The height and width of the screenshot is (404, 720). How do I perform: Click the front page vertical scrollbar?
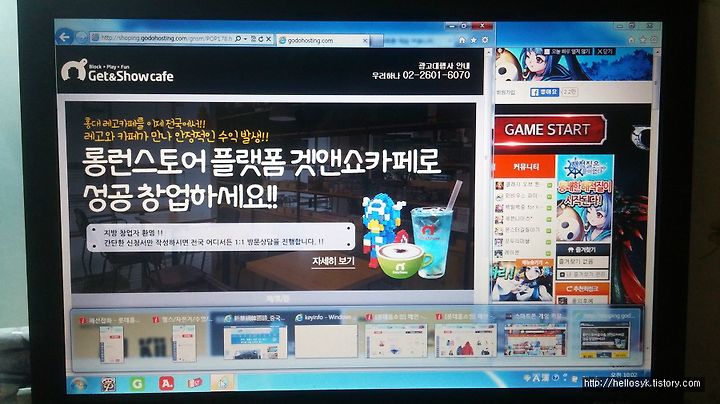pos(488,174)
